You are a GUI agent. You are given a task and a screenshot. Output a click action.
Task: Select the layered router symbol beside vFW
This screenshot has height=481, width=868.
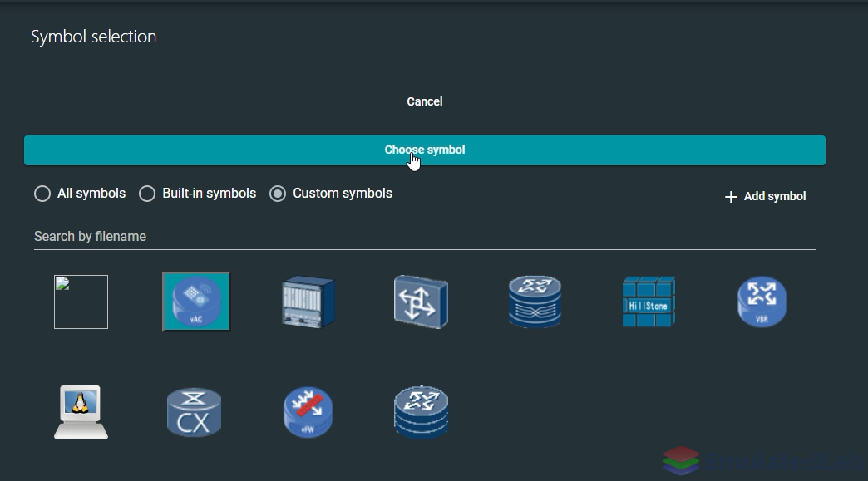pos(422,412)
